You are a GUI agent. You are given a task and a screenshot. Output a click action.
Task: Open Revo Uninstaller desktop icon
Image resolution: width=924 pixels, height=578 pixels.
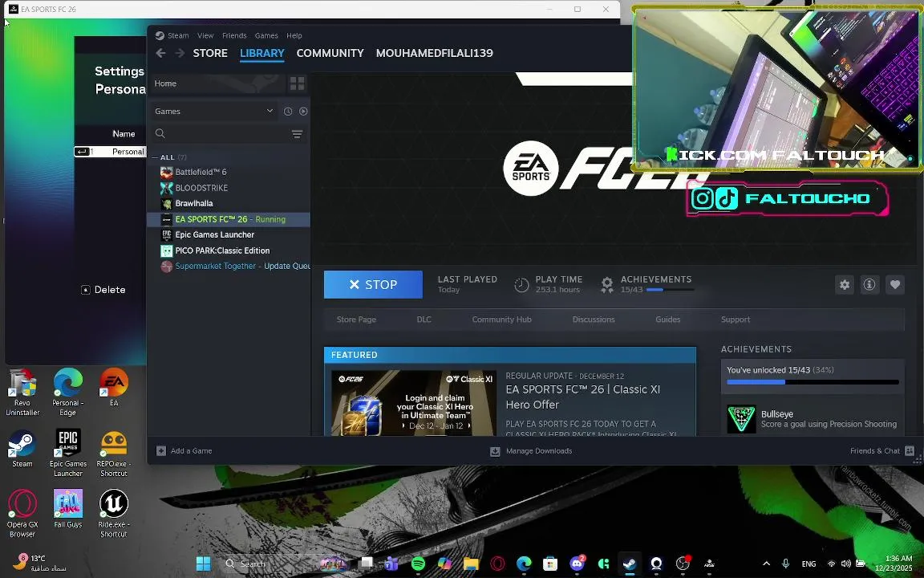pos(22,393)
